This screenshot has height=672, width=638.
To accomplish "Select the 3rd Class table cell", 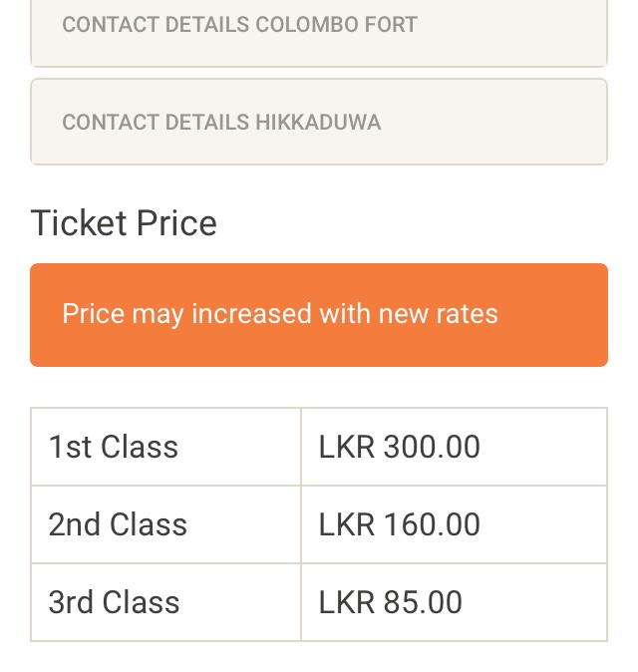I will [x=165, y=602].
